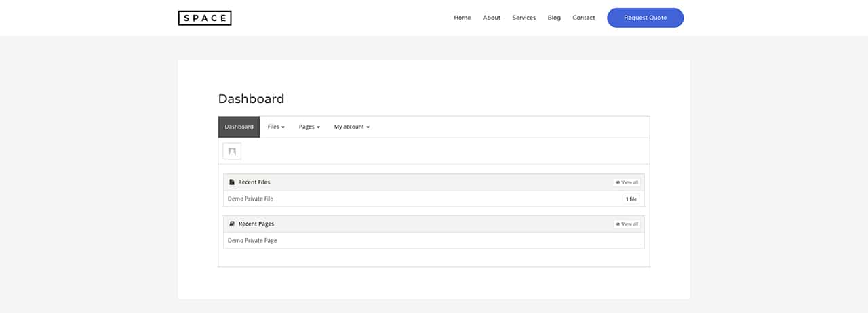Expand the Pages dropdown menu
Image resolution: width=868 pixels, height=313 pixels.
[x=309, y=127]
